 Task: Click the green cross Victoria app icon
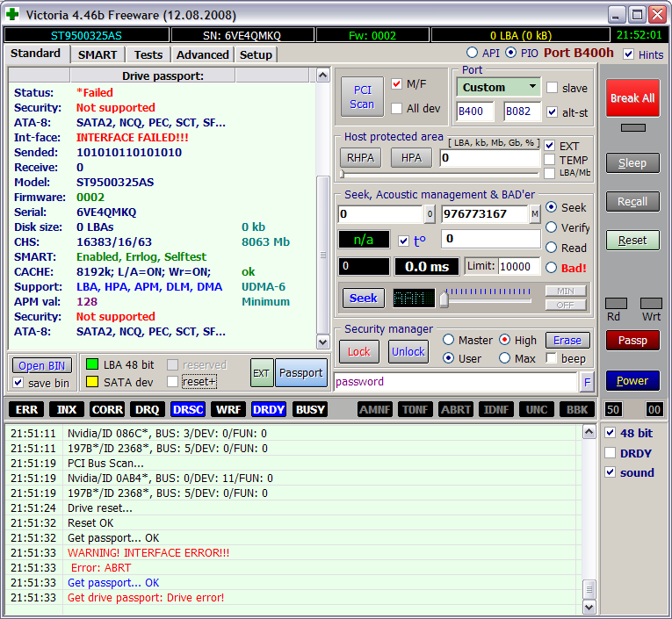coord(12,14)
